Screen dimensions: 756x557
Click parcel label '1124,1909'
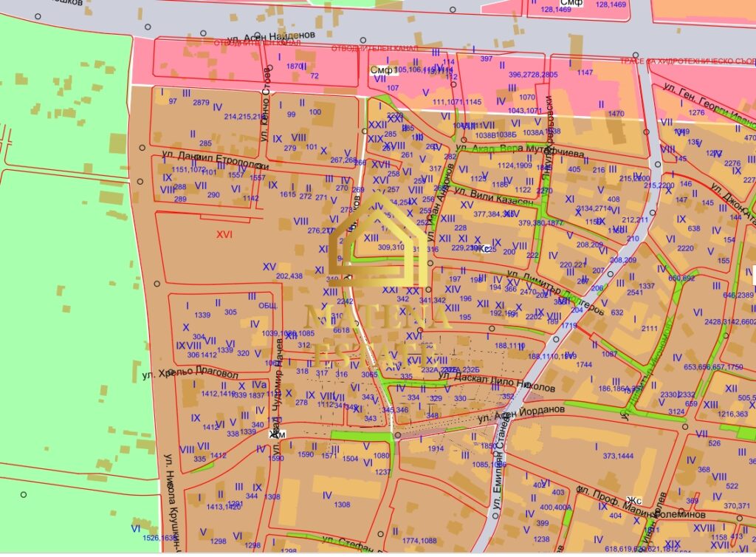click(x=515, y=165)
